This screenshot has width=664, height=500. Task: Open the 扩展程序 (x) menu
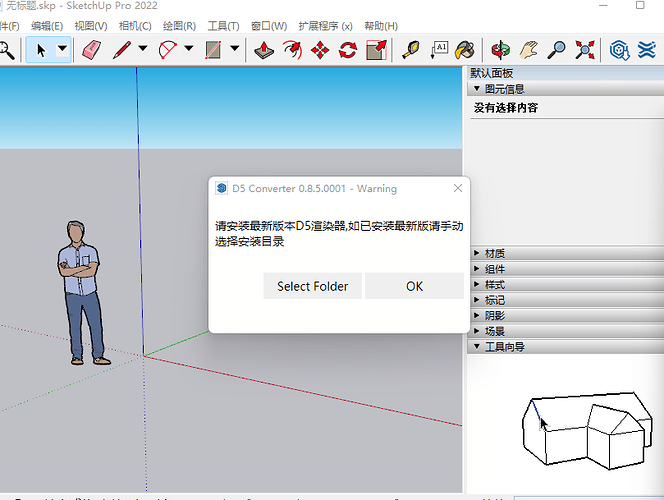coord(325,26)
